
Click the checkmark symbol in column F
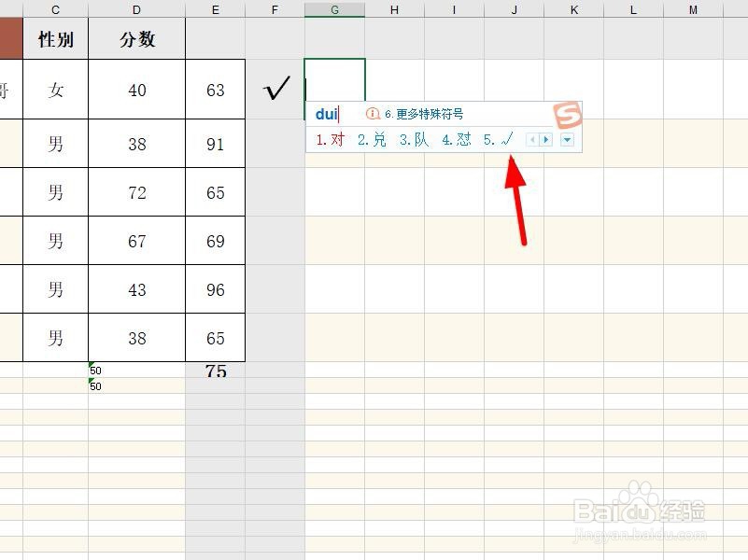[275, 88]
